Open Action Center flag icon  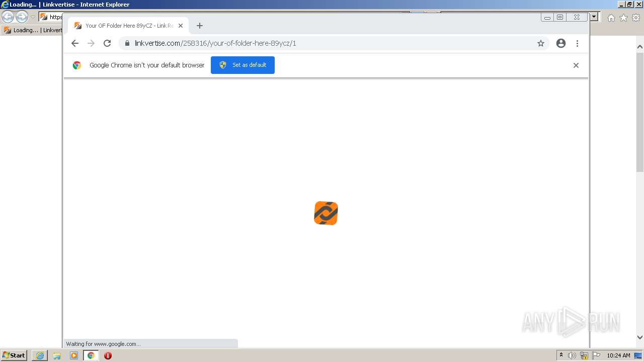596,355
